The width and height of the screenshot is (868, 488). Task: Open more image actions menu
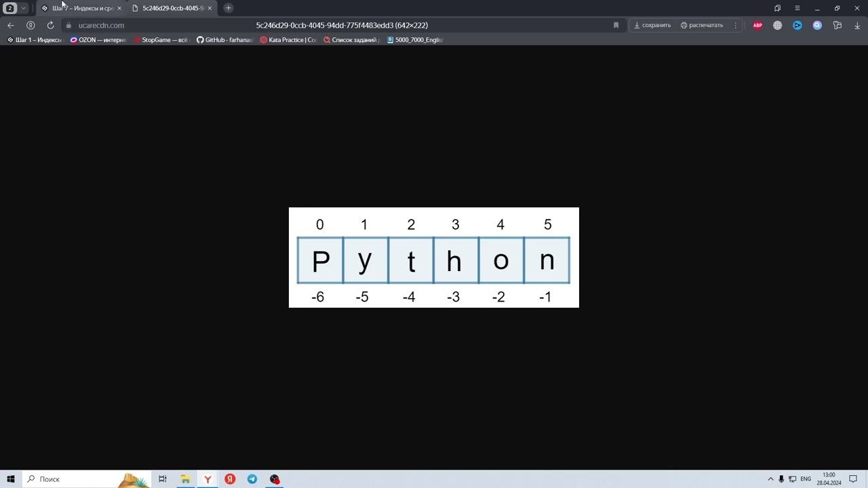[735, 25]
